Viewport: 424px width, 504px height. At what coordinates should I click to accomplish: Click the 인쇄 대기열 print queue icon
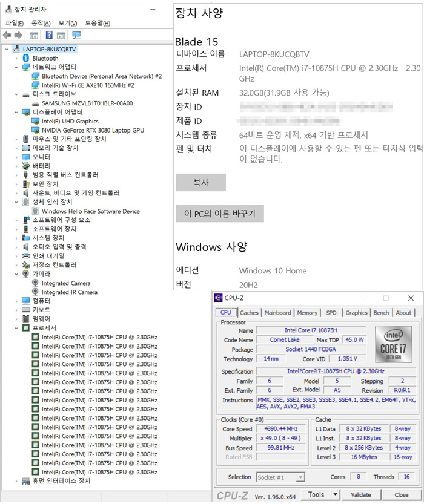[x=25, y=256]
